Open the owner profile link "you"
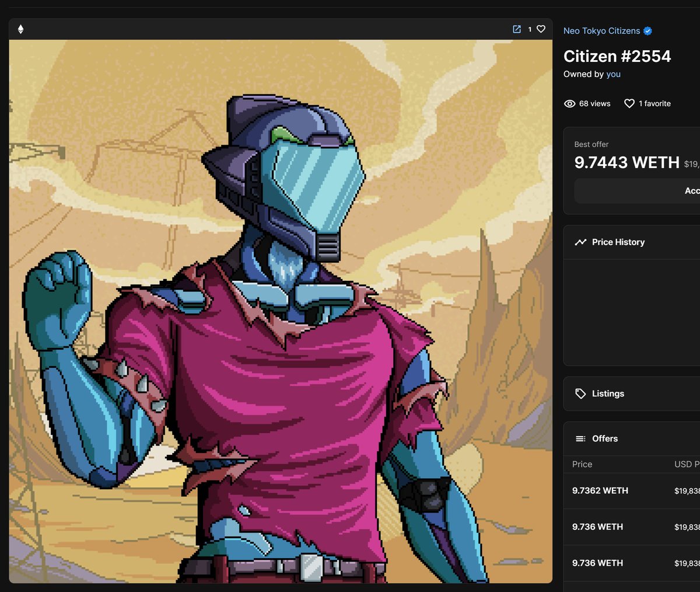The width and height of the screenshot is (700, 592). (x=613, y=74)
